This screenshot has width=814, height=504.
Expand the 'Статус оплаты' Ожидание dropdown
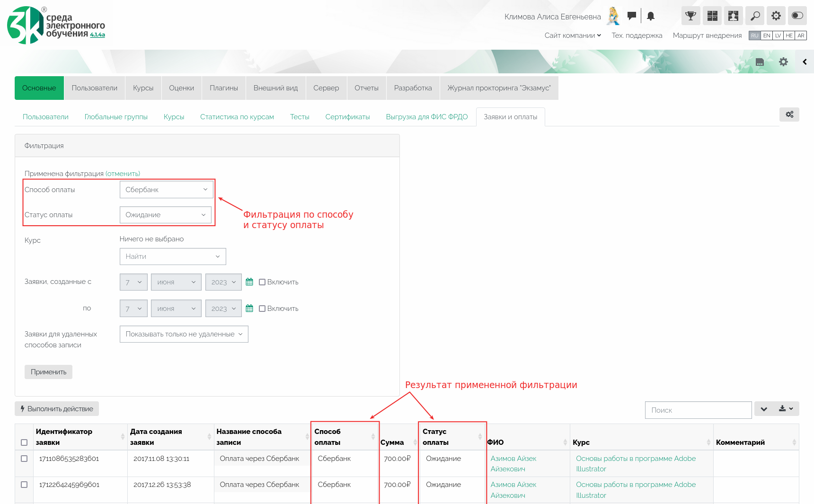tap(165, 215)
